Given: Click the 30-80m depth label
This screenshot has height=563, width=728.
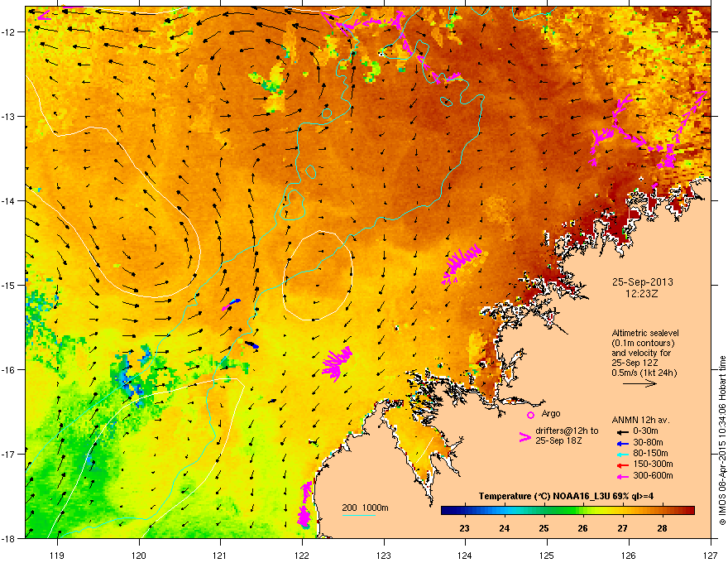Looking at the screenshot, I should click(648, 442).
